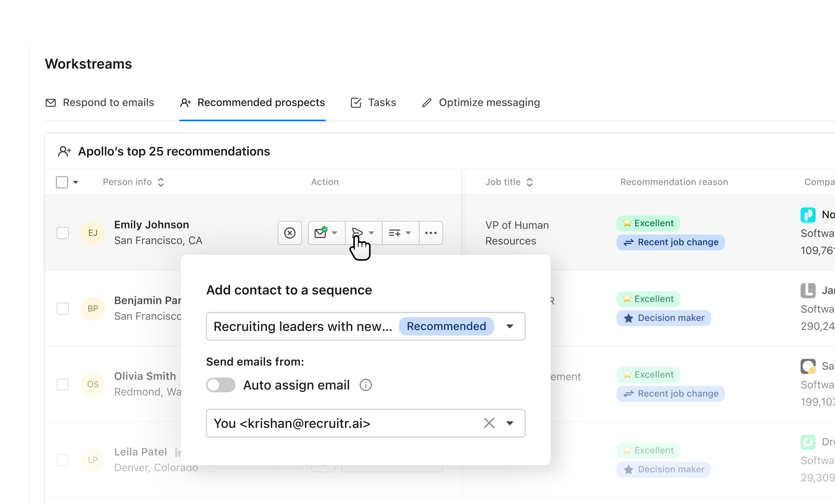Sort by Job title column
This screenshot has height=504, width=835.
pos(509,182)
